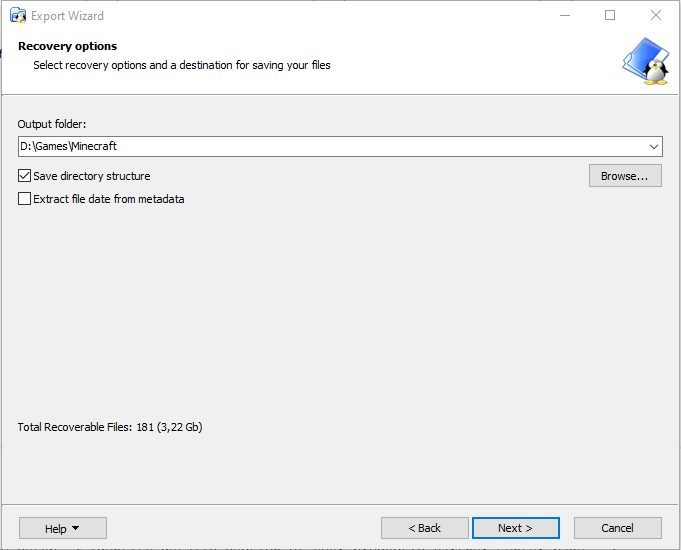Minimize the Export Wizard window

[x=564, y=15]
